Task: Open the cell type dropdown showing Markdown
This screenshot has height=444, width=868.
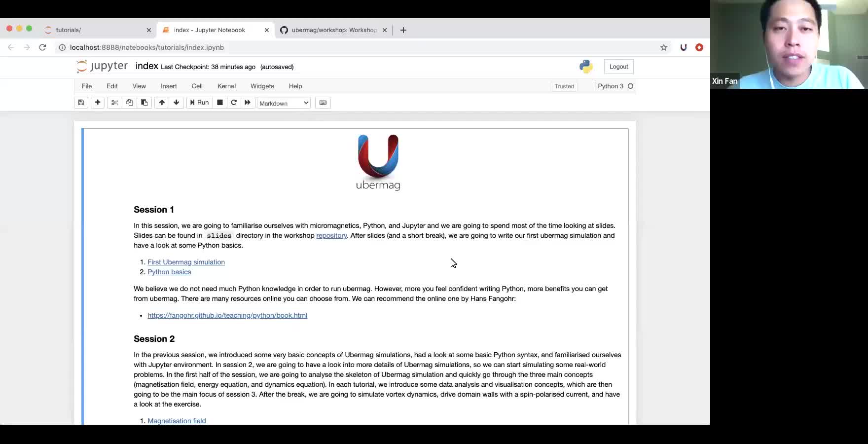Action: tap(284, 103)
